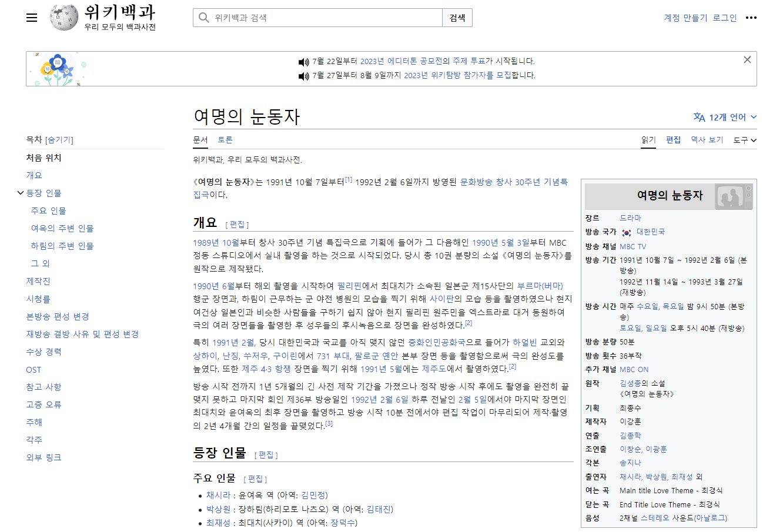Open the 김종학 director link
783x532 pixels.
(x=630, y=436)
